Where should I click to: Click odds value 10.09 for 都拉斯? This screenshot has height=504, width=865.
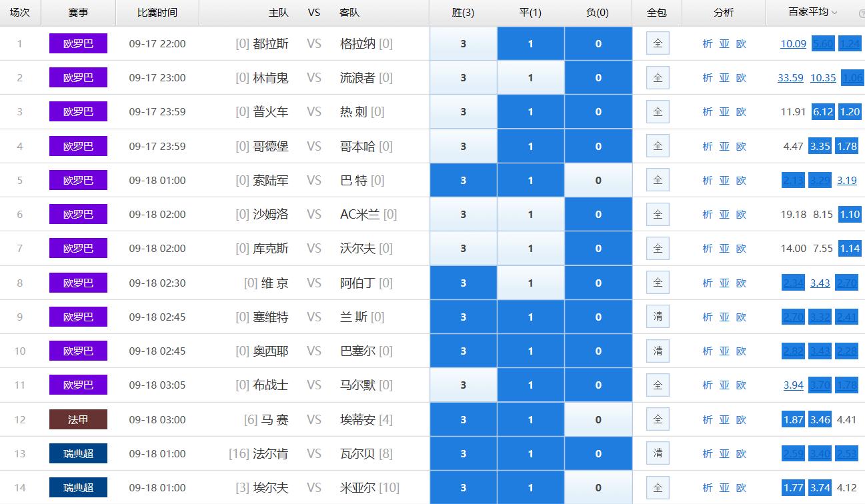(x=793, y=43)
